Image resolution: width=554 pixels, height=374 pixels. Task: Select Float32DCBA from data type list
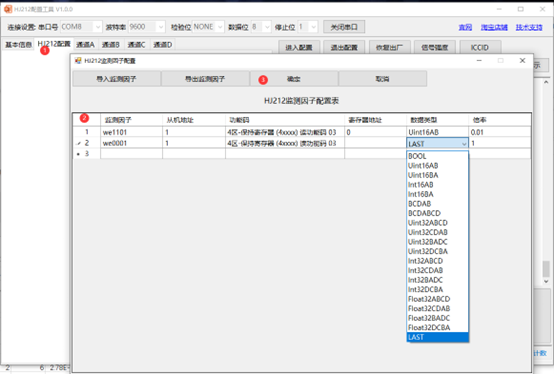coord(437,328)
